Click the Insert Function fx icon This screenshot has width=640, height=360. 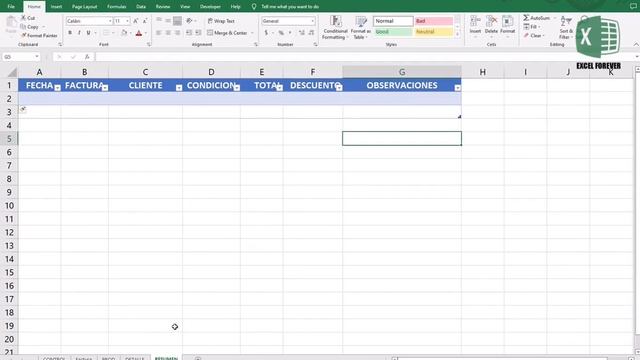pos(87,57)
